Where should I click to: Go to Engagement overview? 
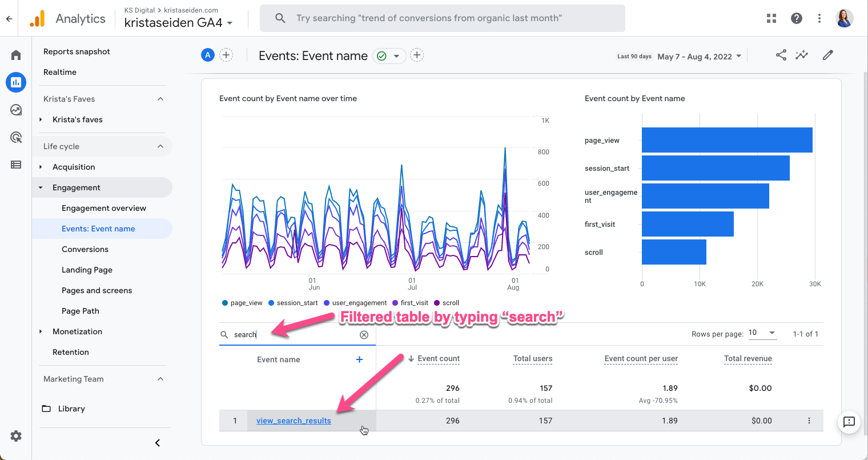(104, 208)
